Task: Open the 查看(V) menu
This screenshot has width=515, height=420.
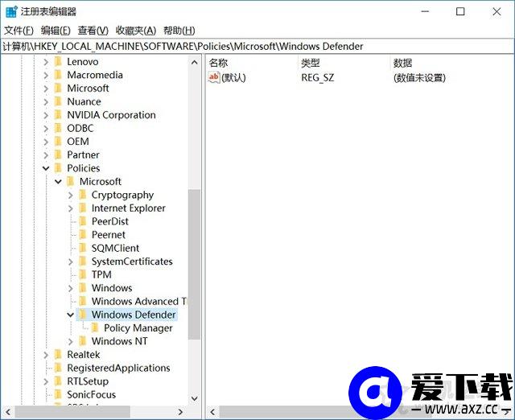Action: pos(93,31)
